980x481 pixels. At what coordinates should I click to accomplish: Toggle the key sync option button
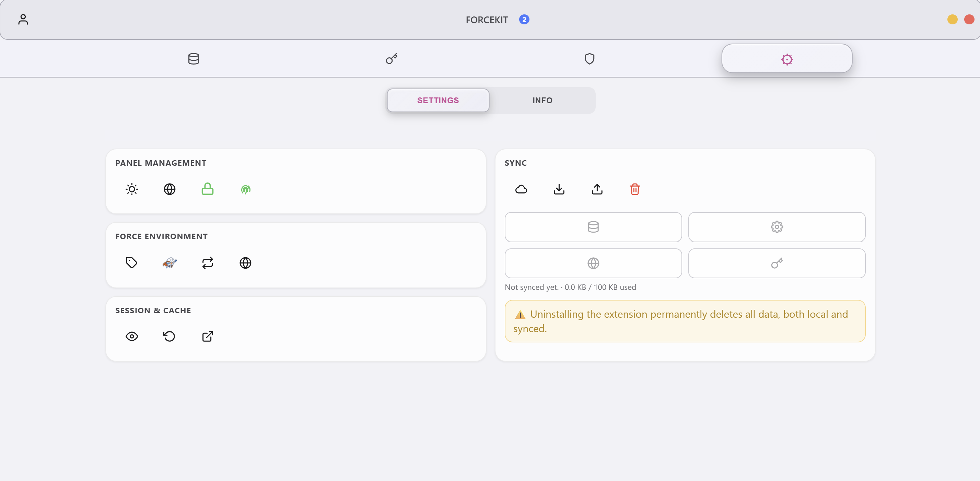click(x=777, y=263)
